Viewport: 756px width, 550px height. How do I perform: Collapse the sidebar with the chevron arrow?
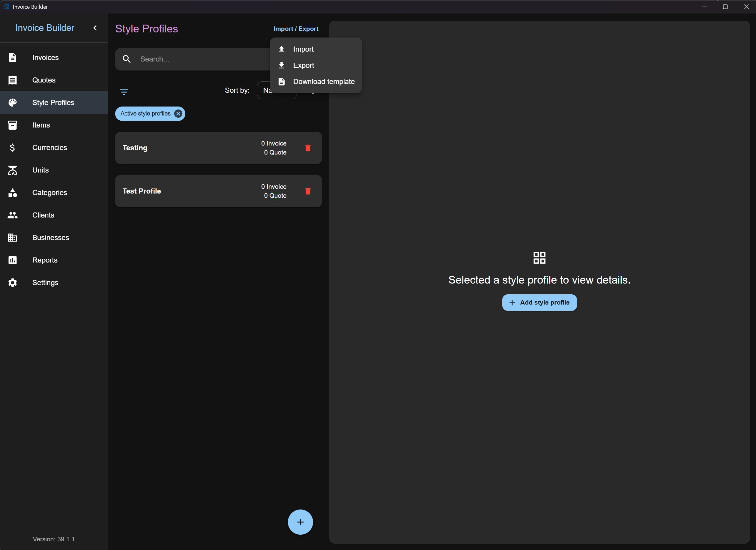(x=95, y=28)
